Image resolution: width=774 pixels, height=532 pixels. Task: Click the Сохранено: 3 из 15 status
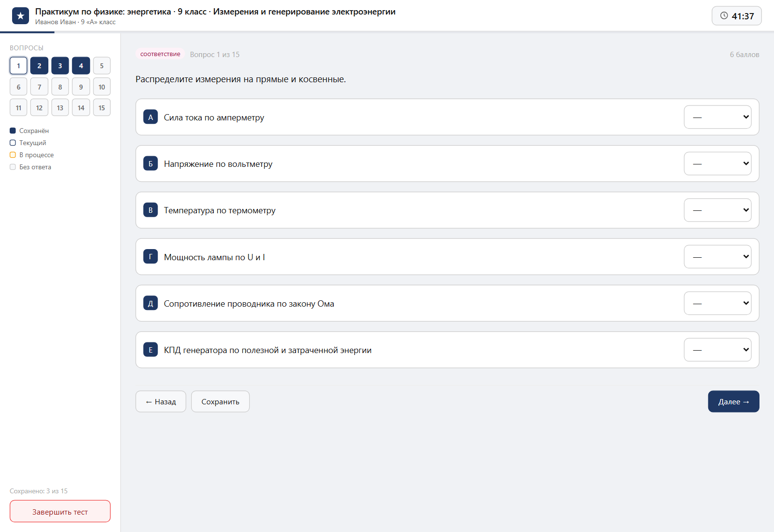click(39, 491)
